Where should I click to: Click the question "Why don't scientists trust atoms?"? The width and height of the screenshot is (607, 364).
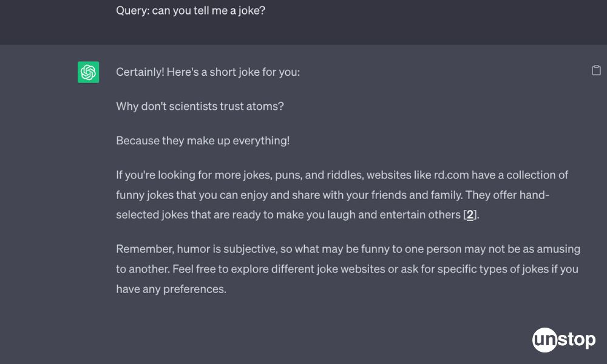click(x=200, y=106)
